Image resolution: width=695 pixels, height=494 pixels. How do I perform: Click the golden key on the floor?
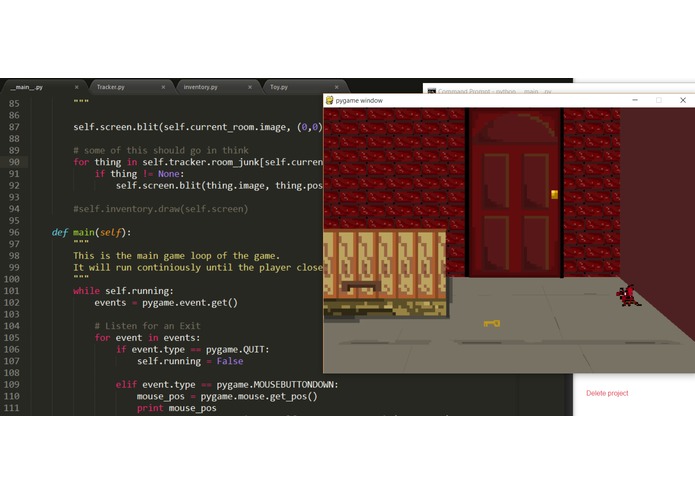click(x=492, y=323)
